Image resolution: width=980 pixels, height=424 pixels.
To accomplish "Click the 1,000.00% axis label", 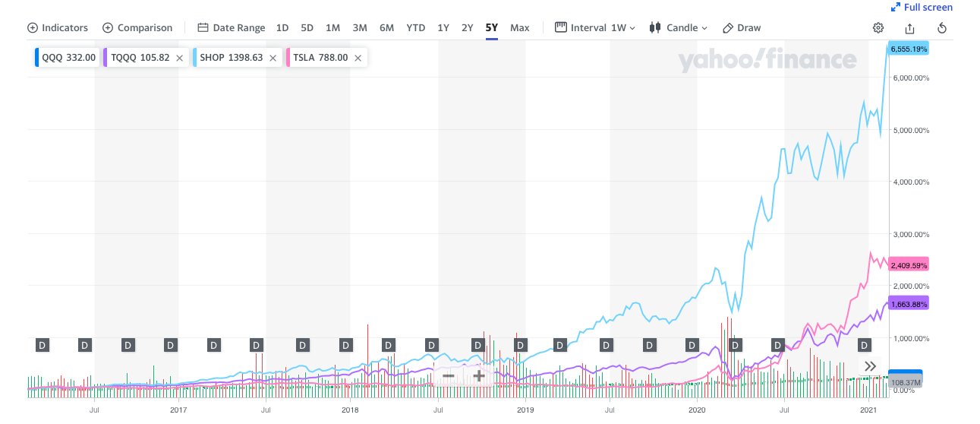I will click(911, 338).
